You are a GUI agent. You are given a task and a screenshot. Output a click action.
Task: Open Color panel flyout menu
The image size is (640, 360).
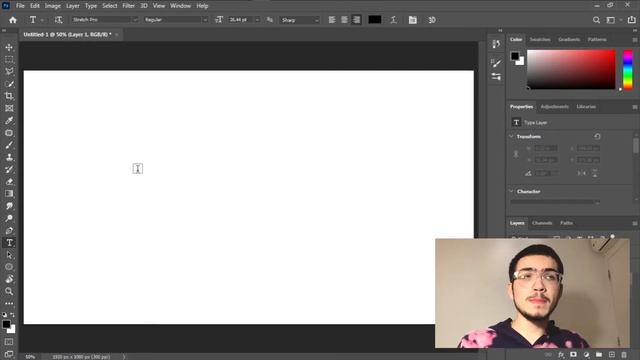point(635,40)
